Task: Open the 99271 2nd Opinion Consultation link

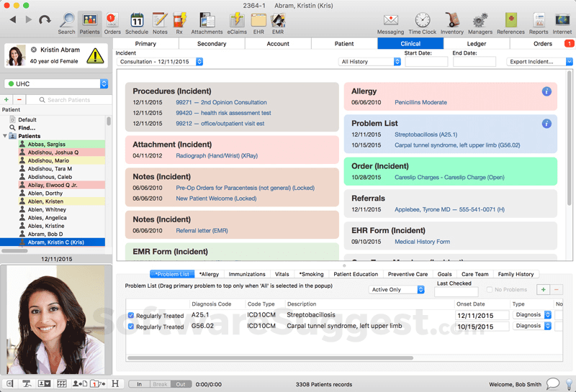Action: pyautogui.click(x=221, y=103)
